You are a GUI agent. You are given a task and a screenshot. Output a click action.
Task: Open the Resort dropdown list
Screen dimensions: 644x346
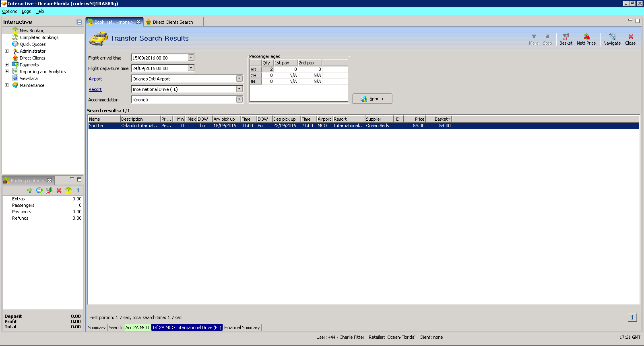pyautogui.click(x=239, y=89)
